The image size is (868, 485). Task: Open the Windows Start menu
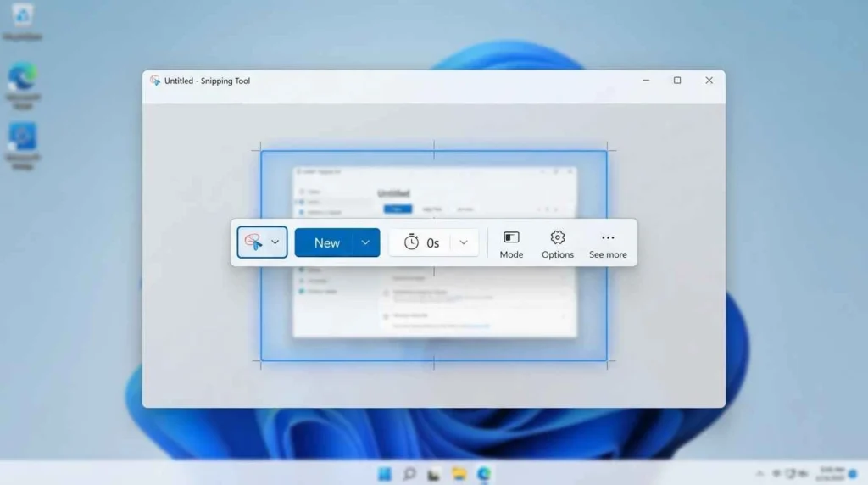[385, 474]
